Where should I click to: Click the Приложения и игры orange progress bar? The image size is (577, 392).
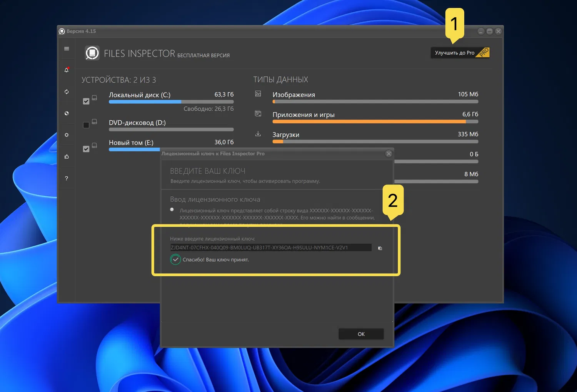(x=369, y=121)
